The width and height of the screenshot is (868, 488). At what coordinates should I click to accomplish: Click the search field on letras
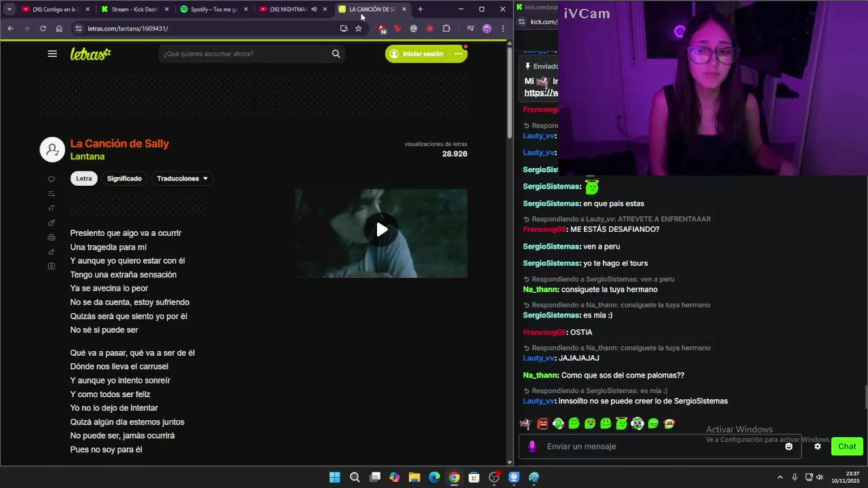[244, 54]
